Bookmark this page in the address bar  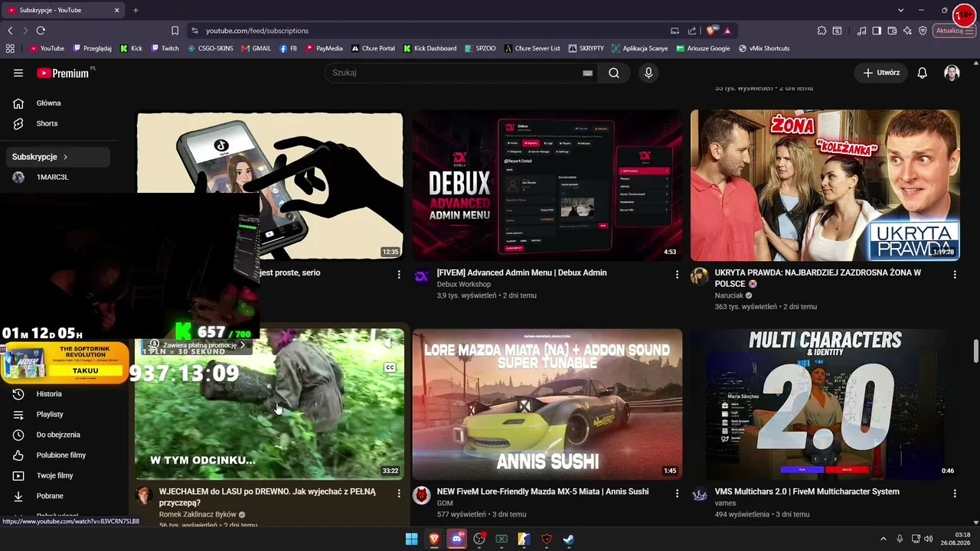coord(175,31)
